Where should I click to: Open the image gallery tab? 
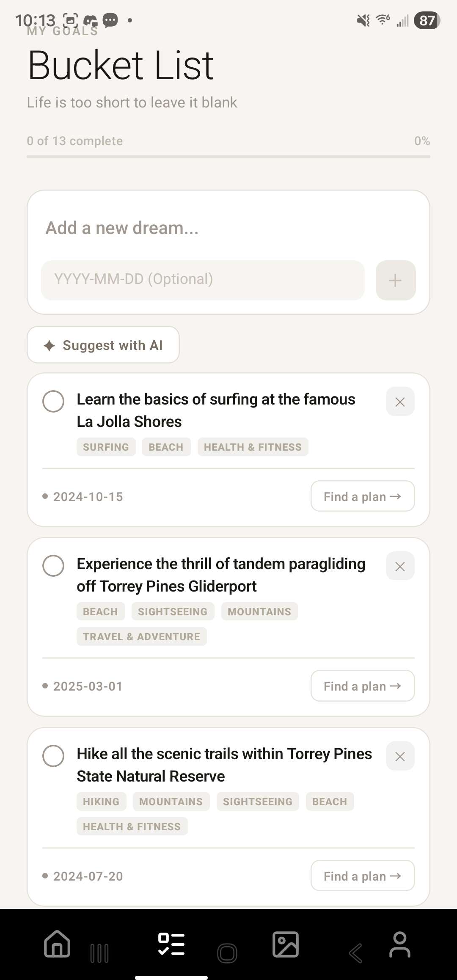(x=286, y=944)
